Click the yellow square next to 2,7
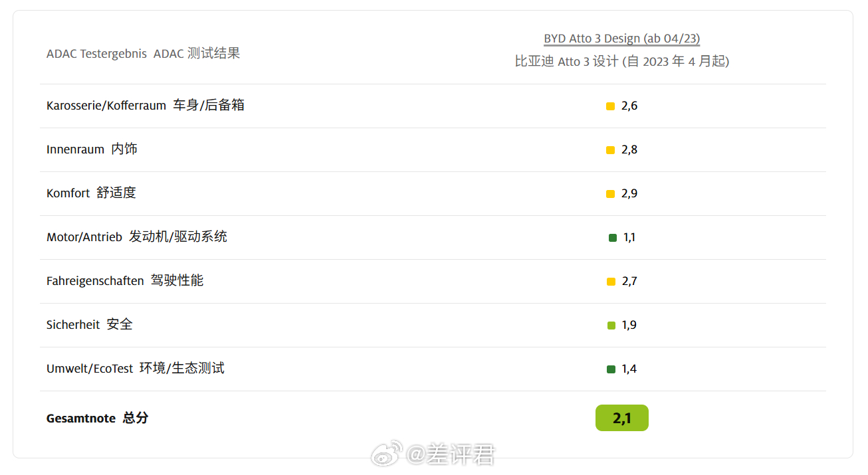Image resolution: width=868 pixels, height=475 pixels. point(611,282)
